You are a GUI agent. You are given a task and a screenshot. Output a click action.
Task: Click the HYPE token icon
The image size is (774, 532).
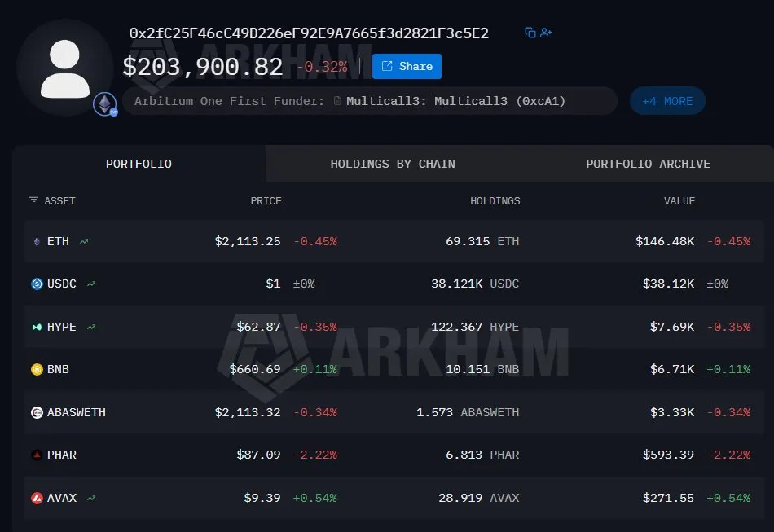pyautogui.click(x=37, y=327)
